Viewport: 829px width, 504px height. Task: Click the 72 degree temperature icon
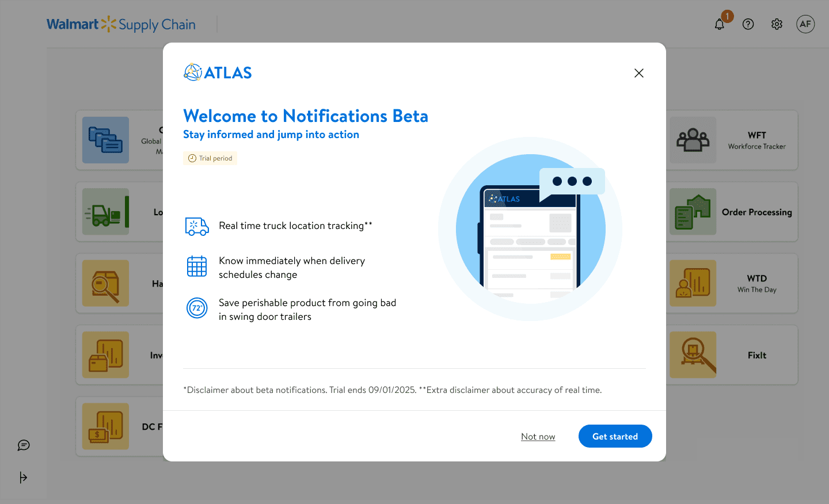pyautogui.click(x=197, y=308)
